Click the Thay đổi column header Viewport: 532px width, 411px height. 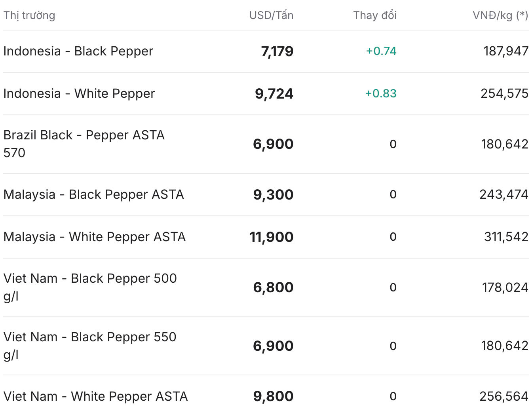tap(375, 15)
